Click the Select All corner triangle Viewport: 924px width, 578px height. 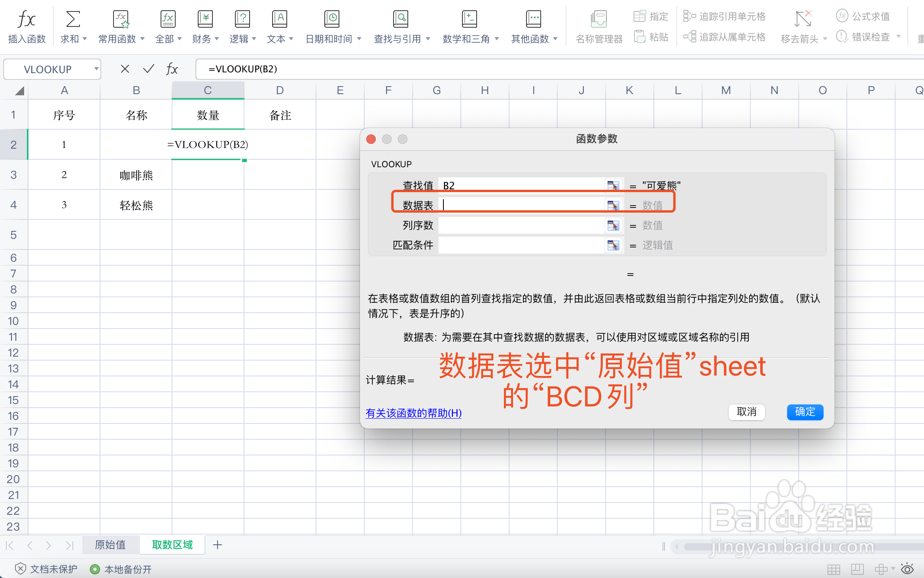[20, 91]
